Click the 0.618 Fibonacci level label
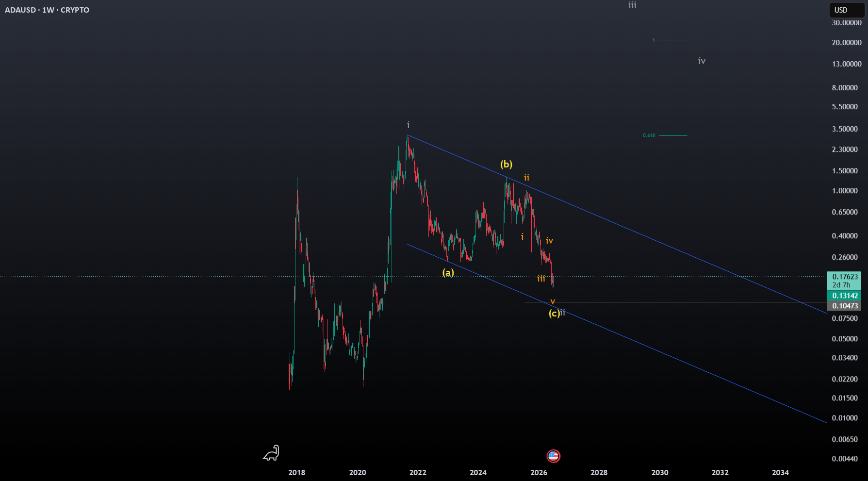 tap(649, 135)
